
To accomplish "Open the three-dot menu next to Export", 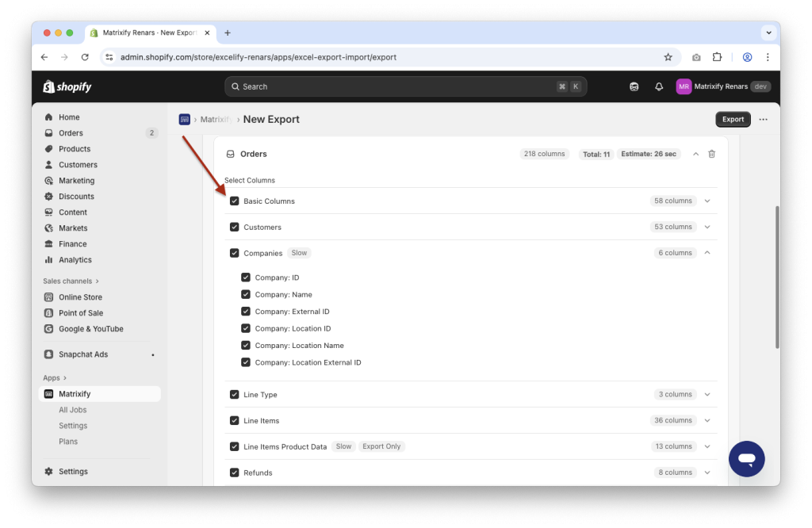I will (762, 119).
